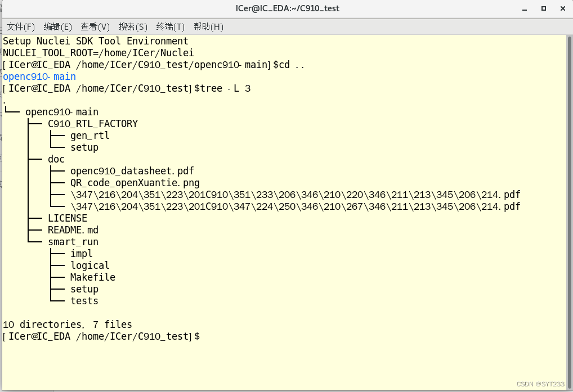Open the 编辑(E) menu
Viewport: 573px width, 392px height.
(57, 26)
